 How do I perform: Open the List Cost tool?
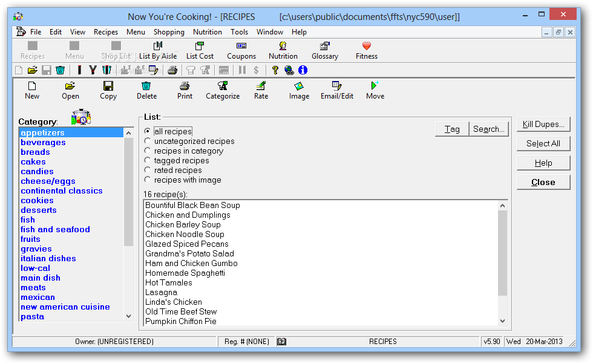(200, 46)
